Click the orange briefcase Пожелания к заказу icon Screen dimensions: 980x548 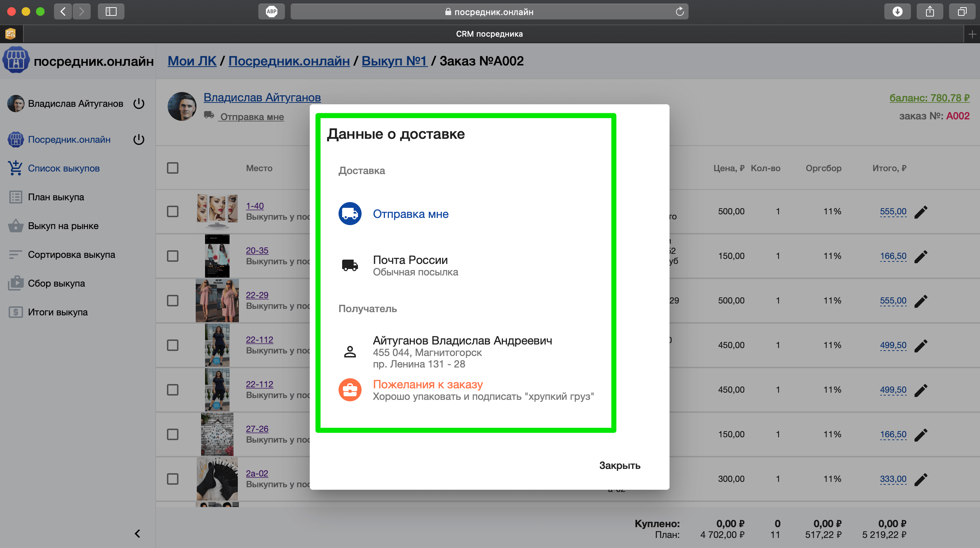point(350,390)
